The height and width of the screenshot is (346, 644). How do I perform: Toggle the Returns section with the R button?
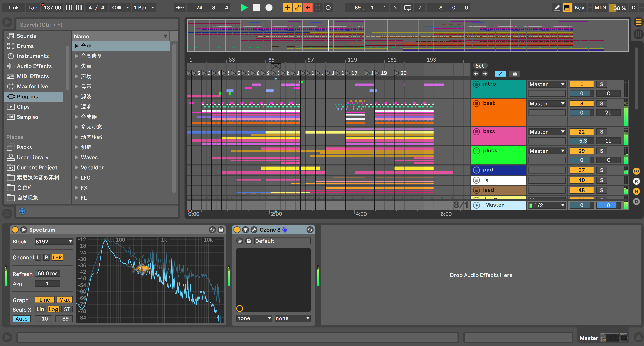[x=636, y=181]
